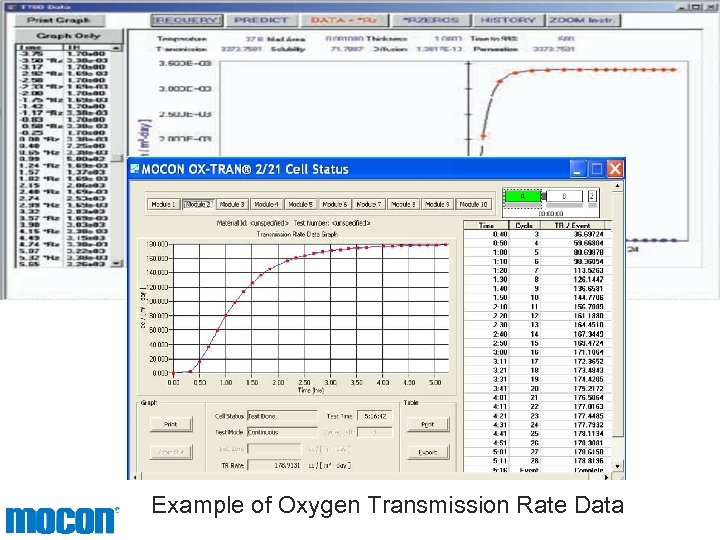
Task: Click table row with time 0:40 cycle 3
Action: tap(537, 234)
